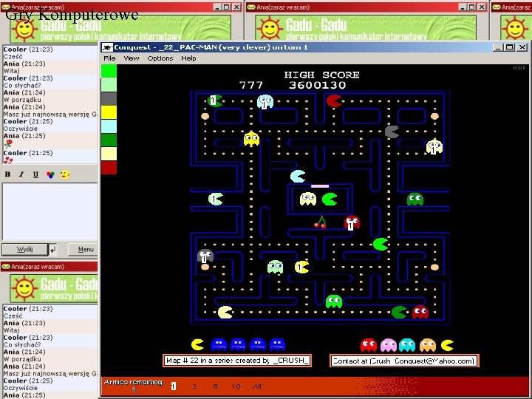The width and height of the screenshot is (532, 399).
Task: Select the pale yellow player swatch
Action: 109,154
